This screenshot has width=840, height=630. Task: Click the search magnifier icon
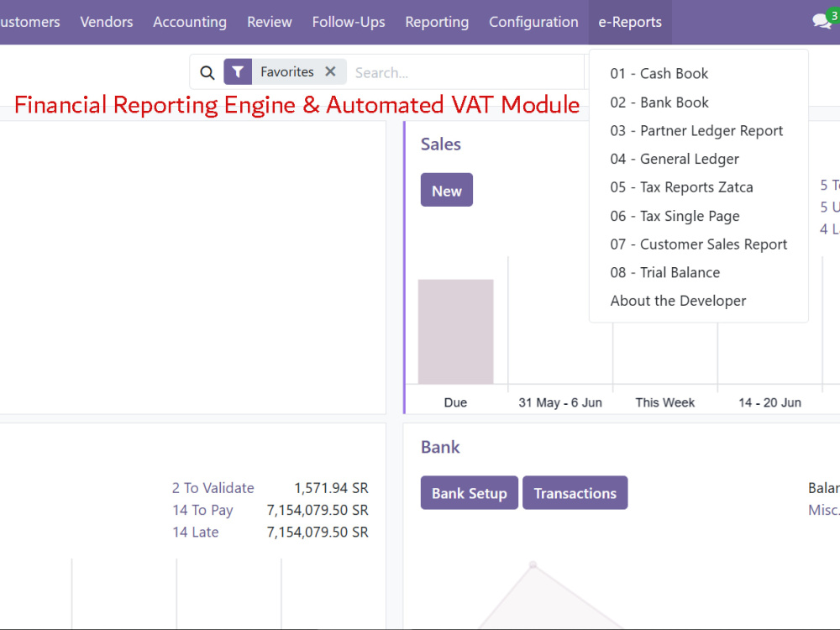click(x=207, y=72)
